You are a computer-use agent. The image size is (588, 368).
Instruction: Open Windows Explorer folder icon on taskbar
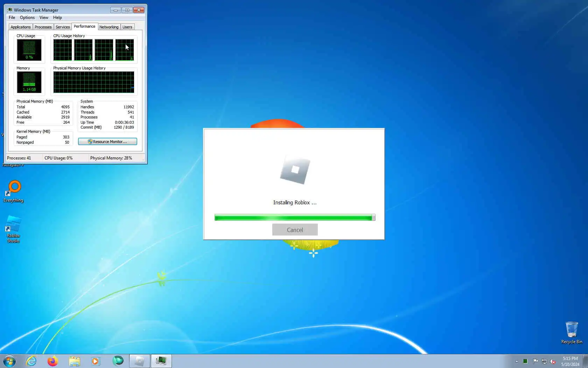(74, 361)
